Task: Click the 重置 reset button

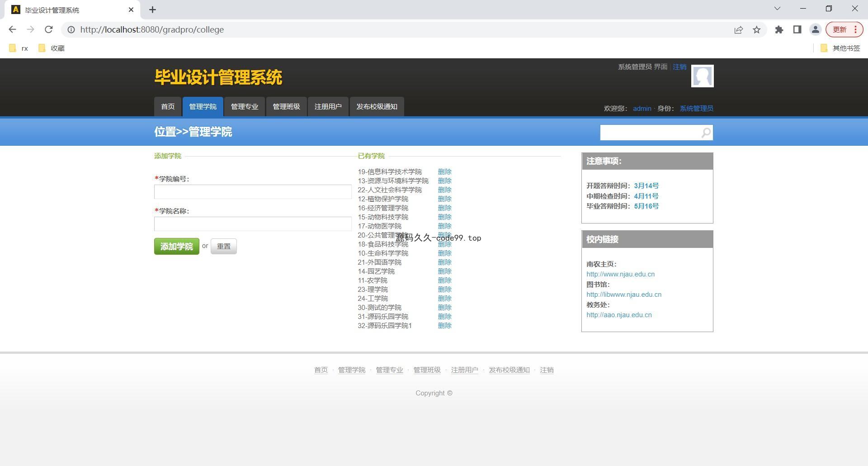Action: coord(224,247)
